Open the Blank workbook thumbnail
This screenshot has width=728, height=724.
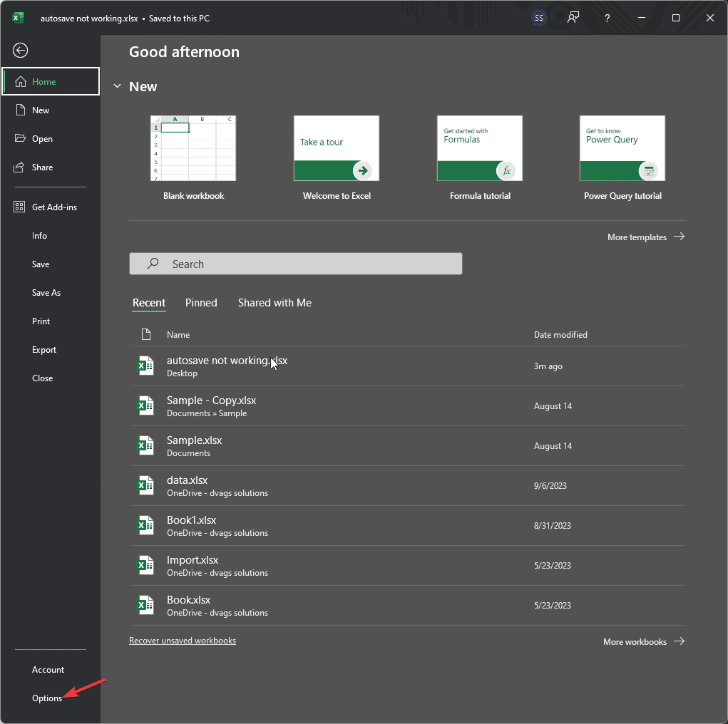pyautogui.click(x=193, y=148)
